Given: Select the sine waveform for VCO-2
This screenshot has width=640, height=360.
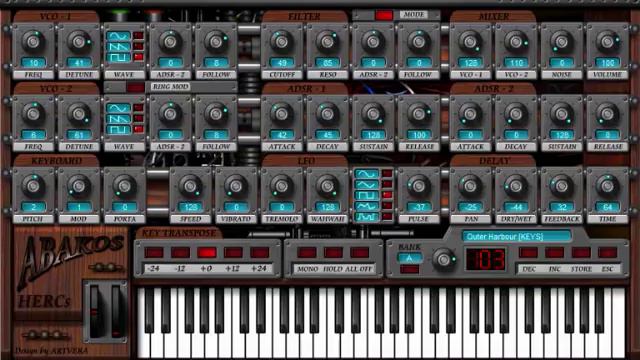Looking at the screenshot, I should pos(119,108).
